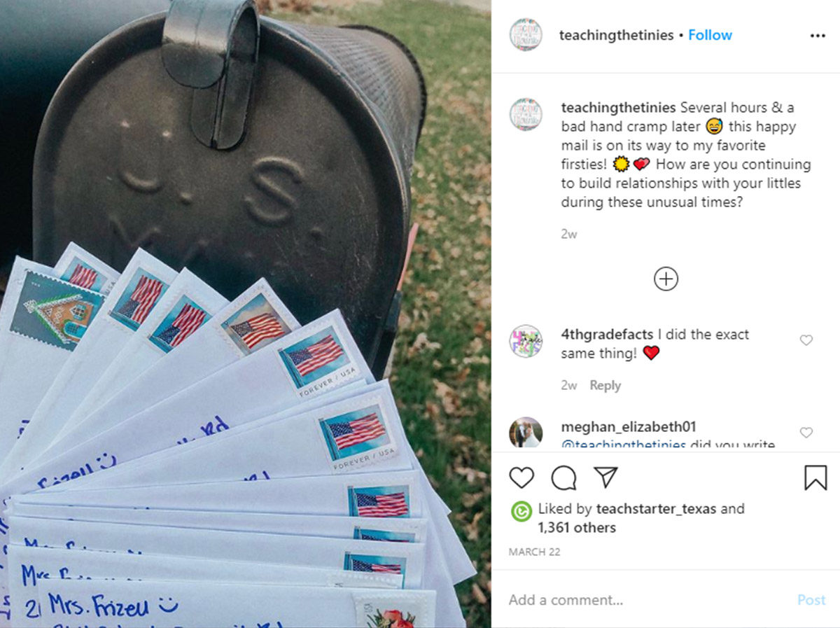This screenshot has height=628, width=840.
Task: Open the meghan_elizabeth01 avatar
Action: click(x=526, y=432)
